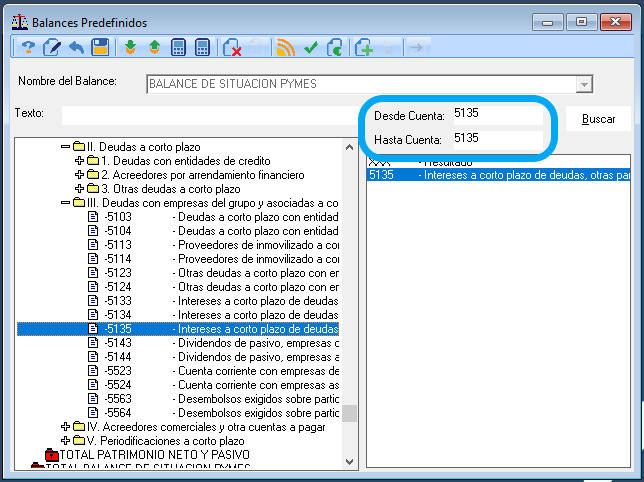The width and height of the screenshot is (644, 482).
Task: Expand 1. Deudas con entidades de credito
Action: pos(79,161)
